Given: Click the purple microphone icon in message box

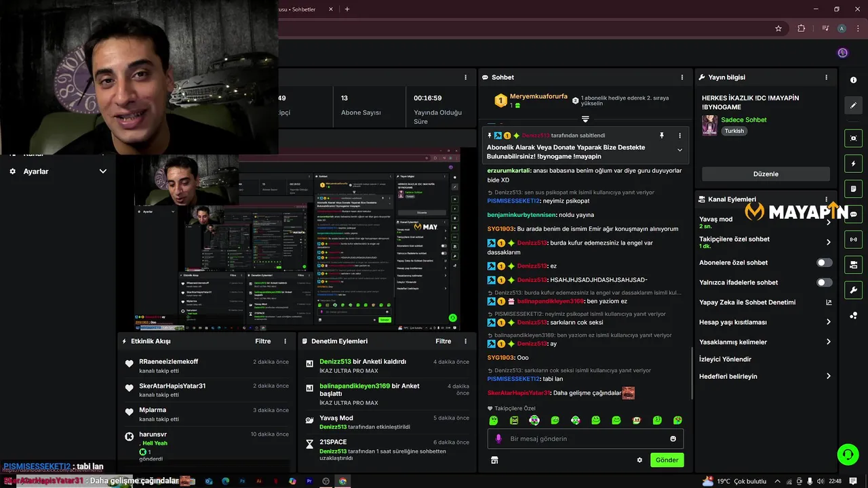Looking at the screenshot, I should [498, 439].
